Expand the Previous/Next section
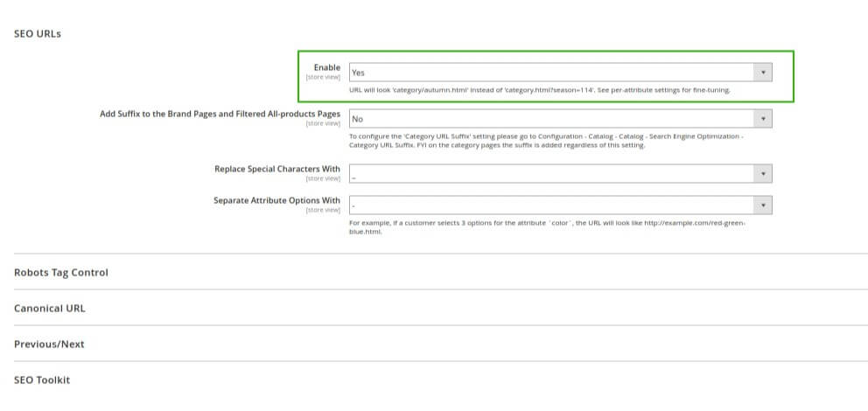 pos(49,344)
